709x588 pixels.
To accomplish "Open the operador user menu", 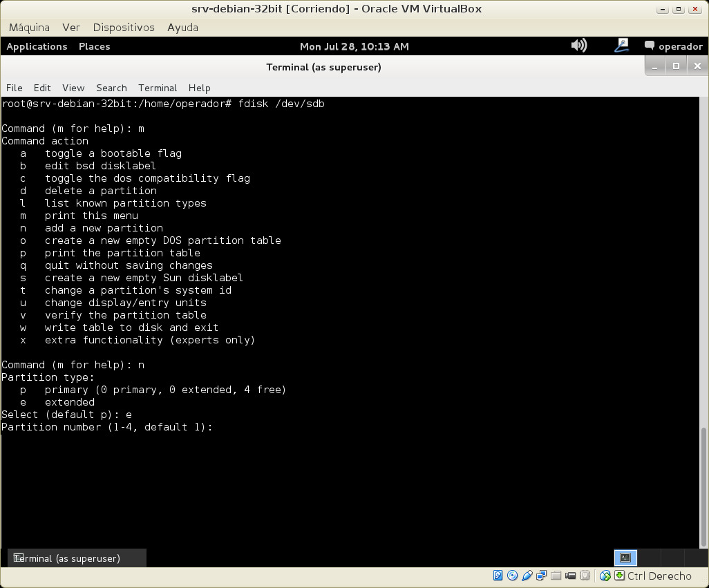I will pos(673,46).
